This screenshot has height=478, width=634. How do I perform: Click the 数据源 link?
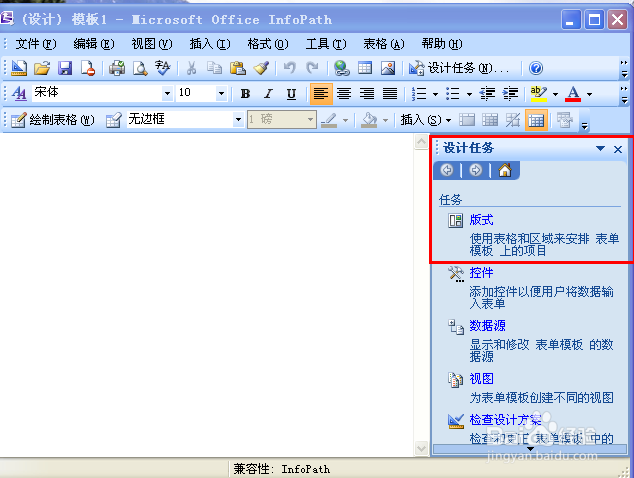487,326
